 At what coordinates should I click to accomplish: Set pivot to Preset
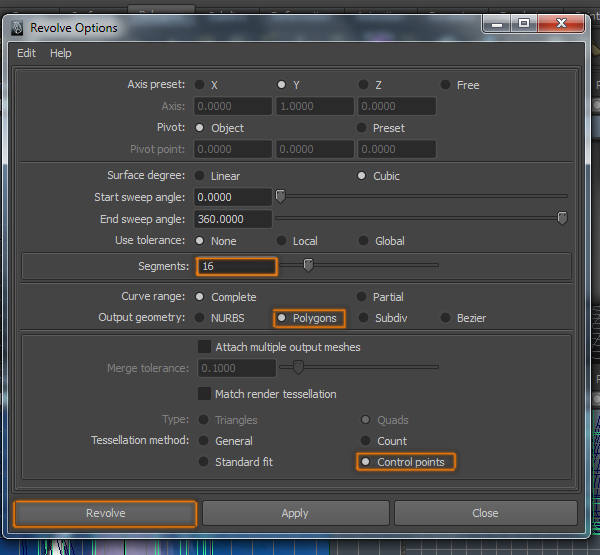coord(364,128)
